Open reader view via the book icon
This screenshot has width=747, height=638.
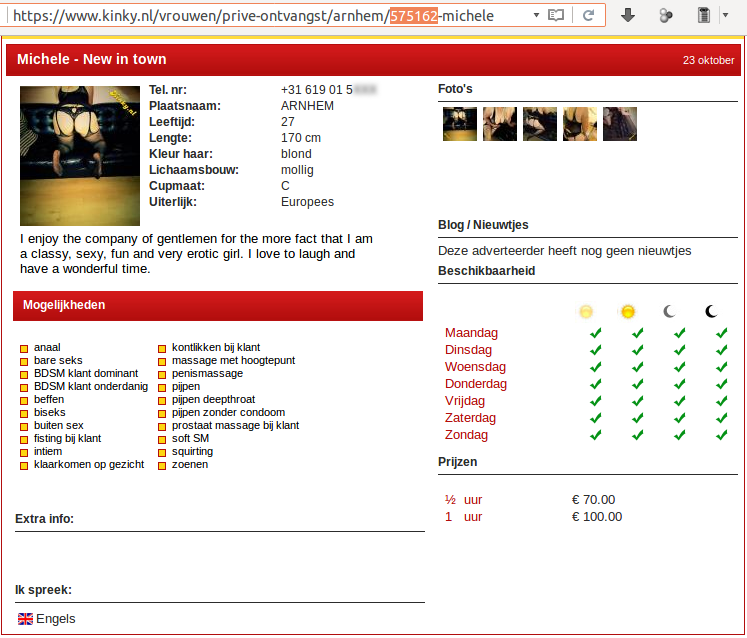555,16
